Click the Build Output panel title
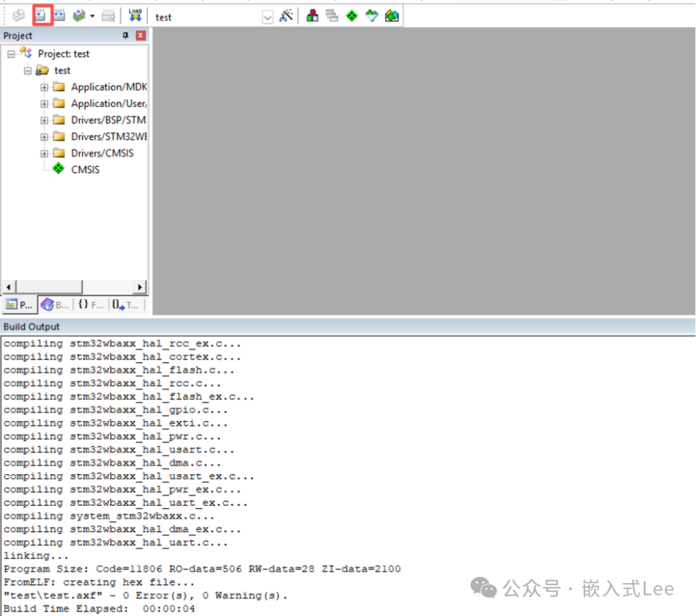 [31, 327]
